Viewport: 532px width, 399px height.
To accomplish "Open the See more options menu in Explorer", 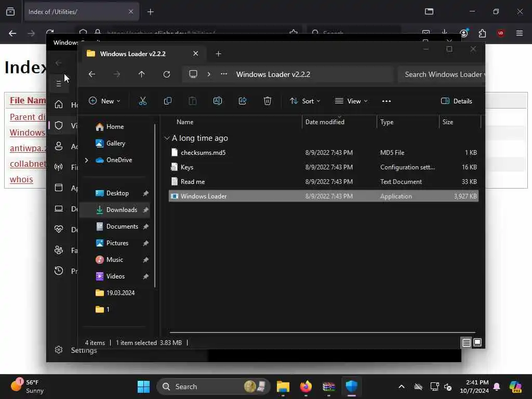I will (x=387, y=101).
